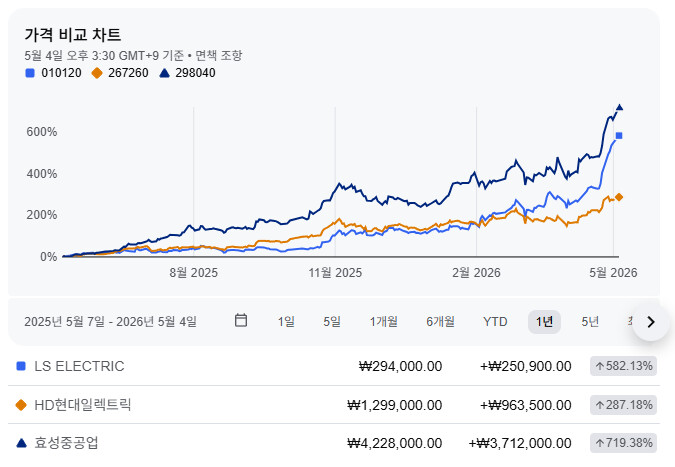Open the LS ELECTRIC stock link
Screen dimensions: 675x467
[79, 366]
